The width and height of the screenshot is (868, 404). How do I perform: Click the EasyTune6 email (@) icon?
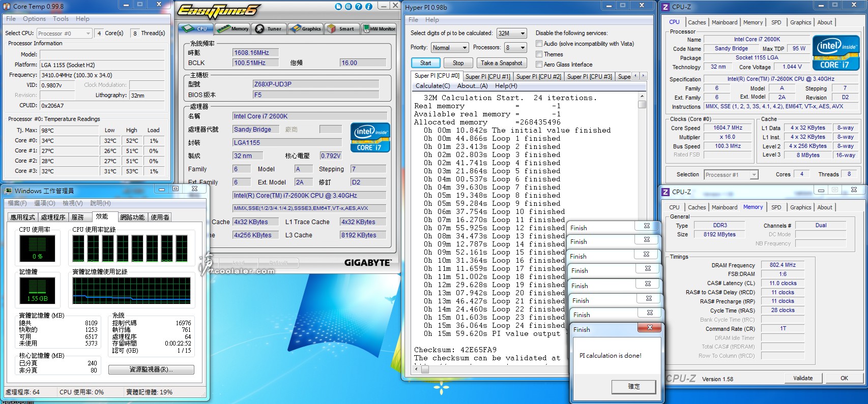tap(349, 7)
